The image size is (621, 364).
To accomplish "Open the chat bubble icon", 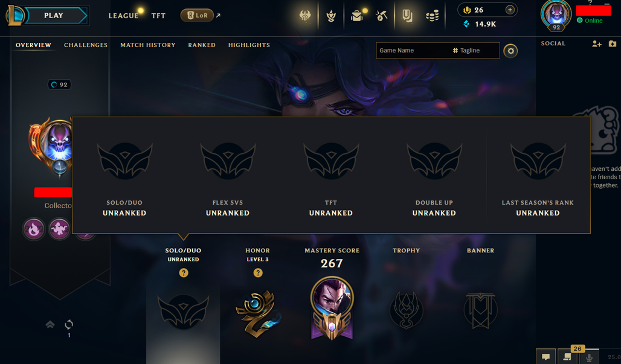I will (x=545, y=357).
